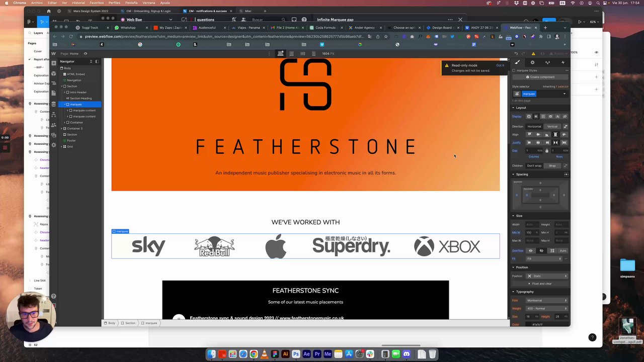Viewport: 644px width, 362px height.
Task: Set overflow to Scroll
Action: 552,250
